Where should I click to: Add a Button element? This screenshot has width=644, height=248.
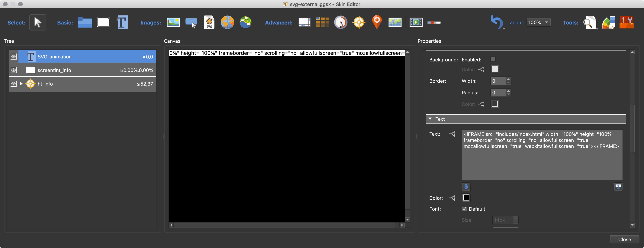tap(191, 23)
